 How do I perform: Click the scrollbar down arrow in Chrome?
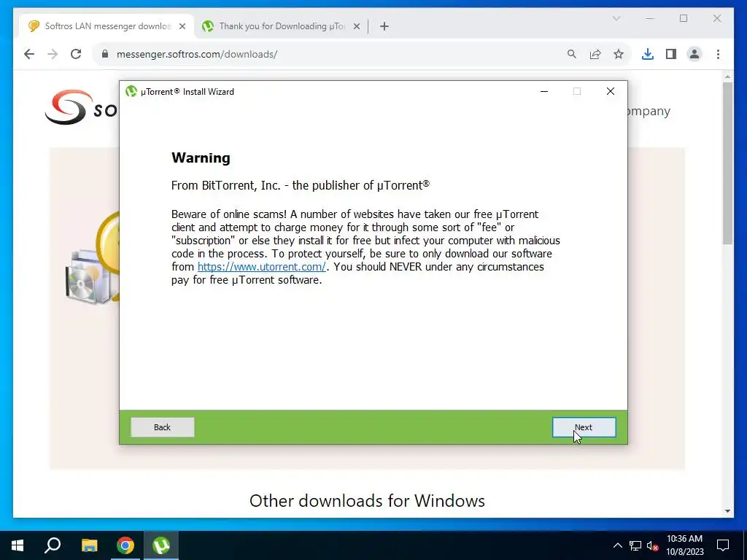coord(727,511)
